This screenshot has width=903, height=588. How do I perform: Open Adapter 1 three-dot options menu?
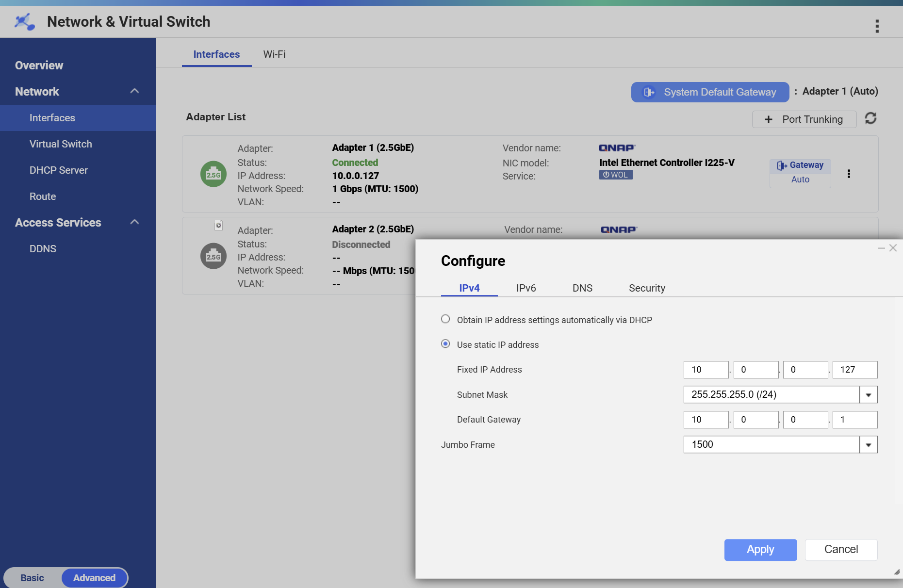849,174
